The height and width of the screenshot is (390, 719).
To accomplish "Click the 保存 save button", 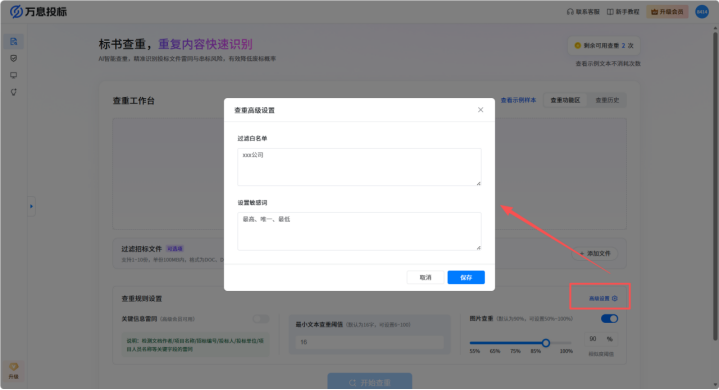I will [466, 277].
